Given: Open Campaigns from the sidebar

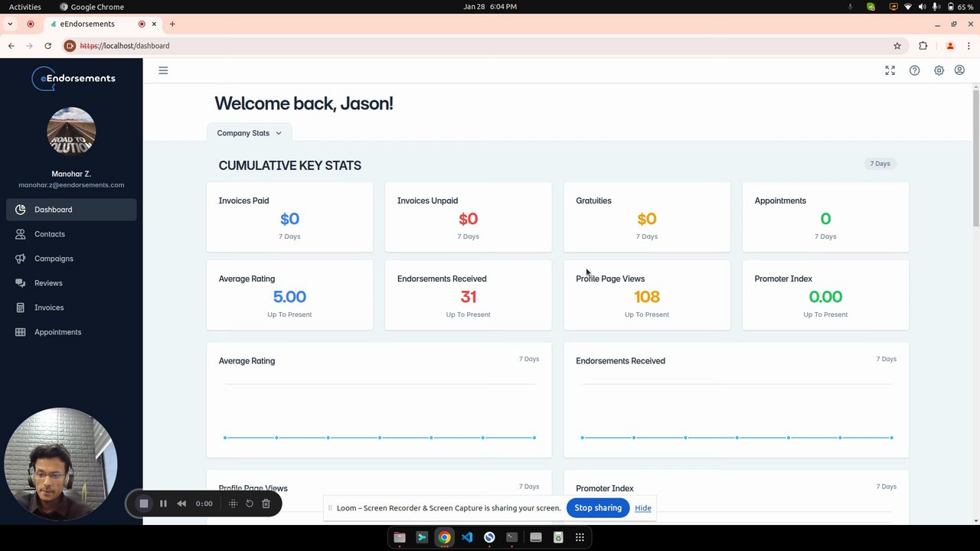Looking at the screenshot, I should (71, 259).
